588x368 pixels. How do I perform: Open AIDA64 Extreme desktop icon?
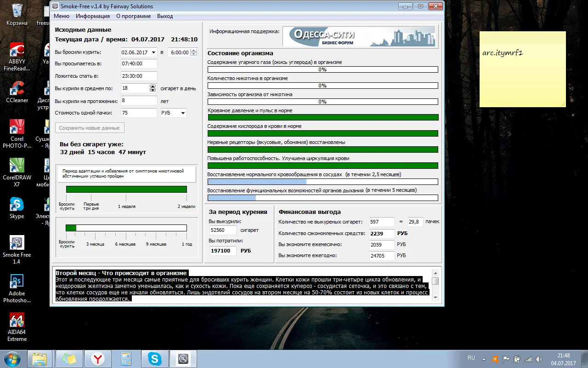click(17, 321)
